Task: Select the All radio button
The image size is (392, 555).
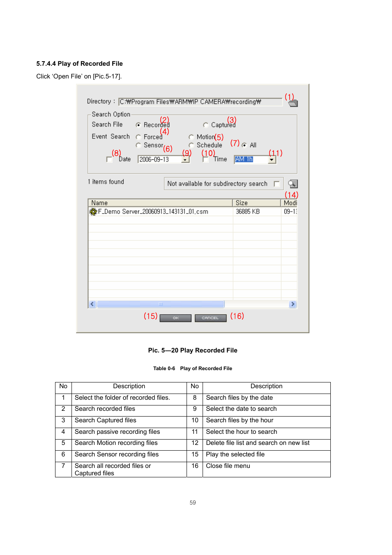Action: (244, 145)
